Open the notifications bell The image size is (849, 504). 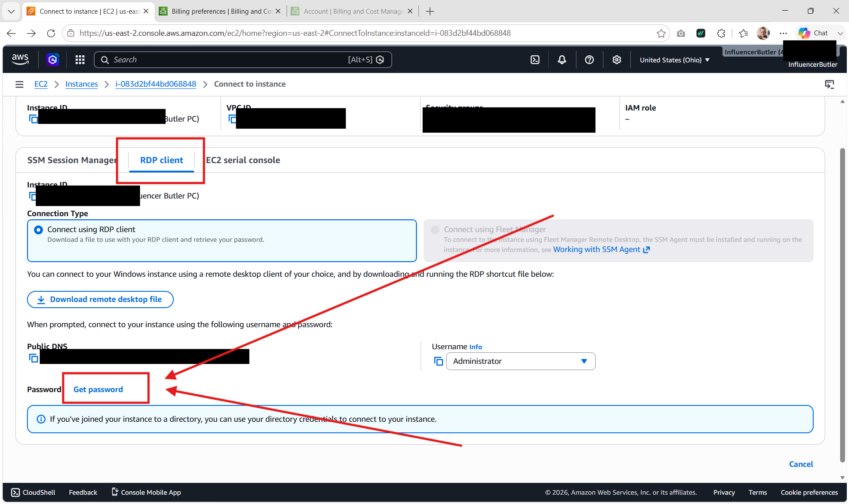point(562,60)
